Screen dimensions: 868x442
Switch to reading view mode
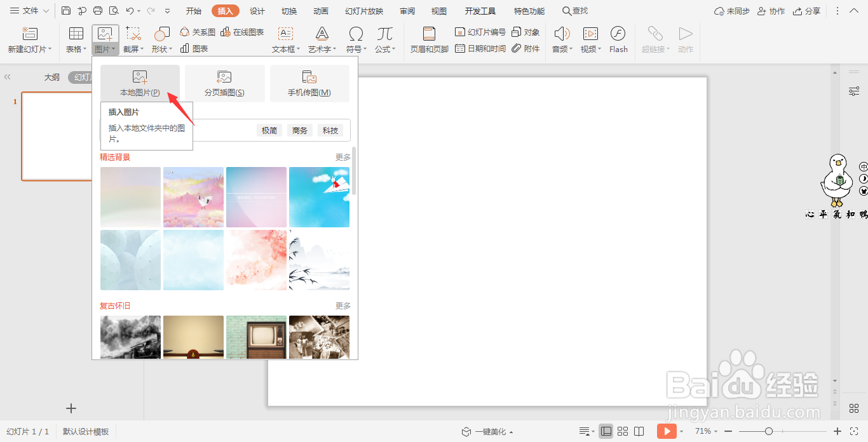click(x=639, y=431)
